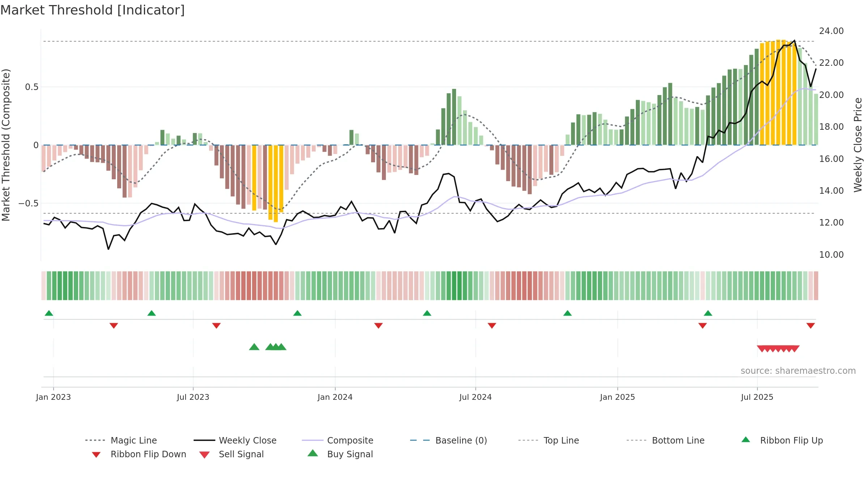Click the ribbon flip up marker near May 2023

(152, 313)
